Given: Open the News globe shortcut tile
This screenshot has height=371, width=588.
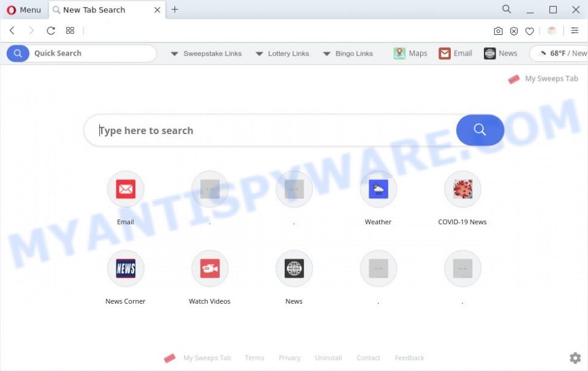Looking at the screenshot, I should [x=295, y=268].
